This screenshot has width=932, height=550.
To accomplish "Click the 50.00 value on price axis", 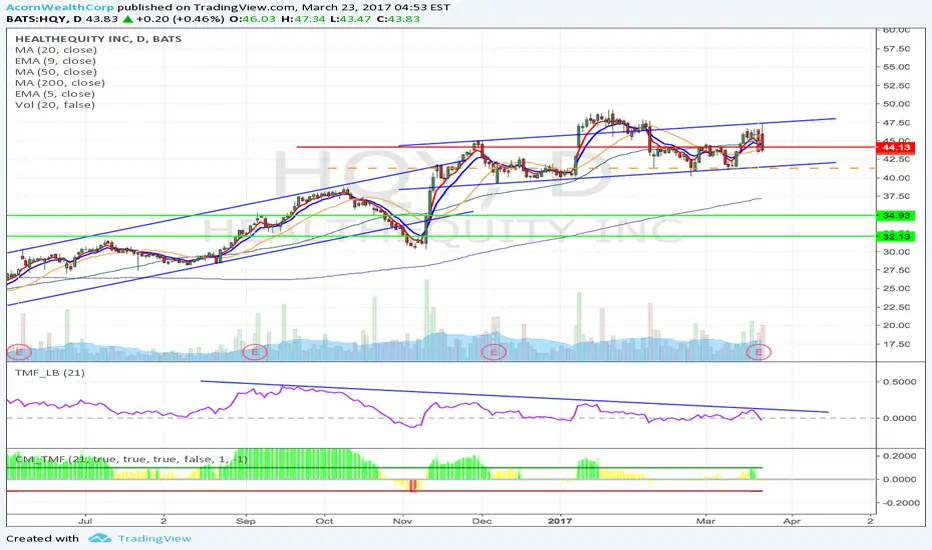I will (x=896, y=104).
